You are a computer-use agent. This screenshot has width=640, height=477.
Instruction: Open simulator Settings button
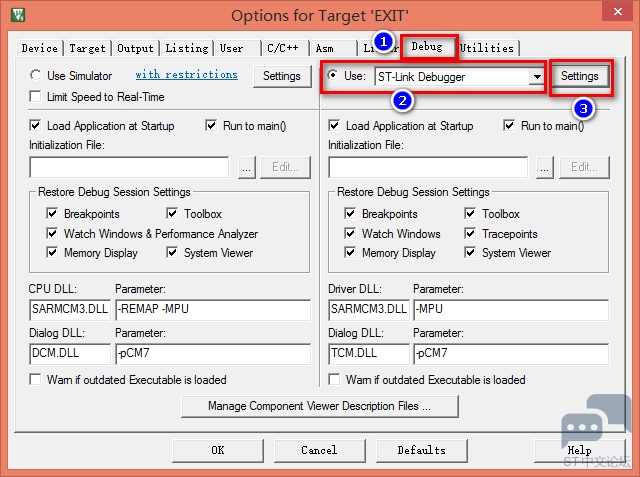[282, 76]
